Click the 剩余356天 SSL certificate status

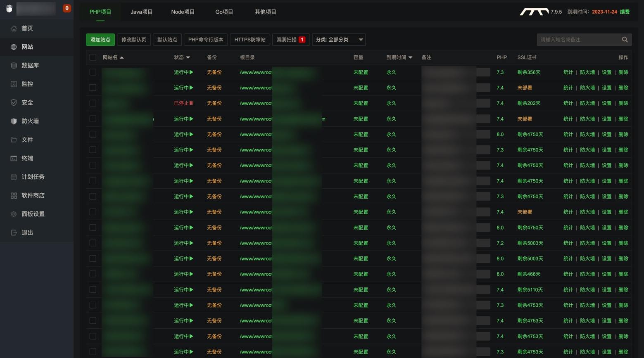(529, 72)
